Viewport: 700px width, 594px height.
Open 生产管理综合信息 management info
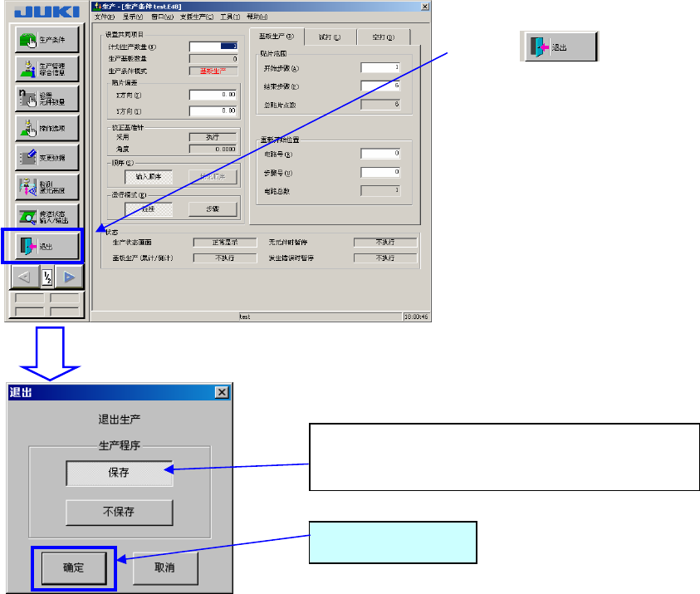coord(47,69)
